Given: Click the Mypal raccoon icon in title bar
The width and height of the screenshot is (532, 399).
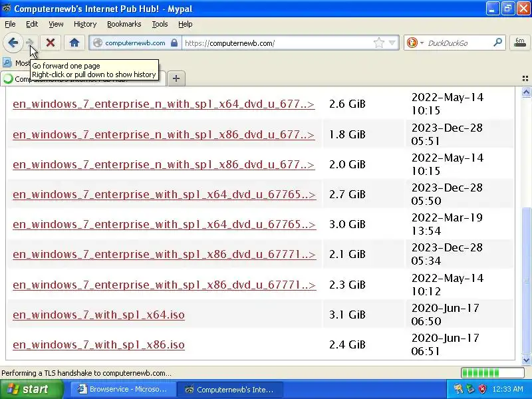Looking at the screenshot, I should (6, 8).
